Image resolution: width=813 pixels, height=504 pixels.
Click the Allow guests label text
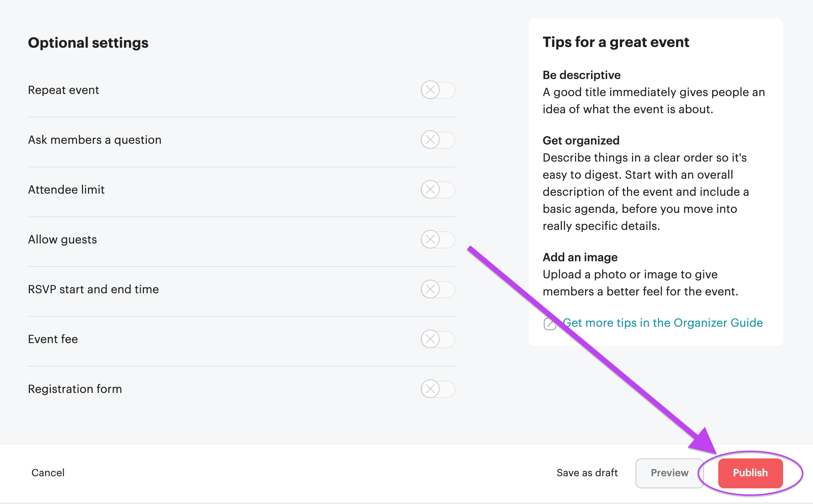(x=62, y=240)
